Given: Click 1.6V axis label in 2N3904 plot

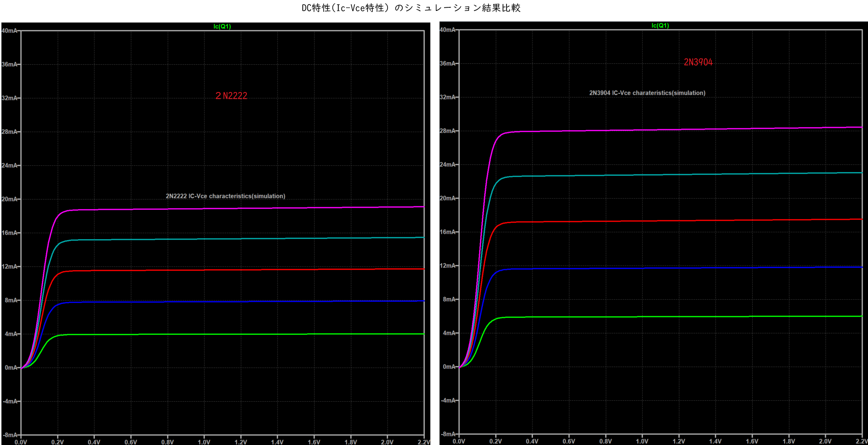Looking at the screenshot, I should [752, 442].
